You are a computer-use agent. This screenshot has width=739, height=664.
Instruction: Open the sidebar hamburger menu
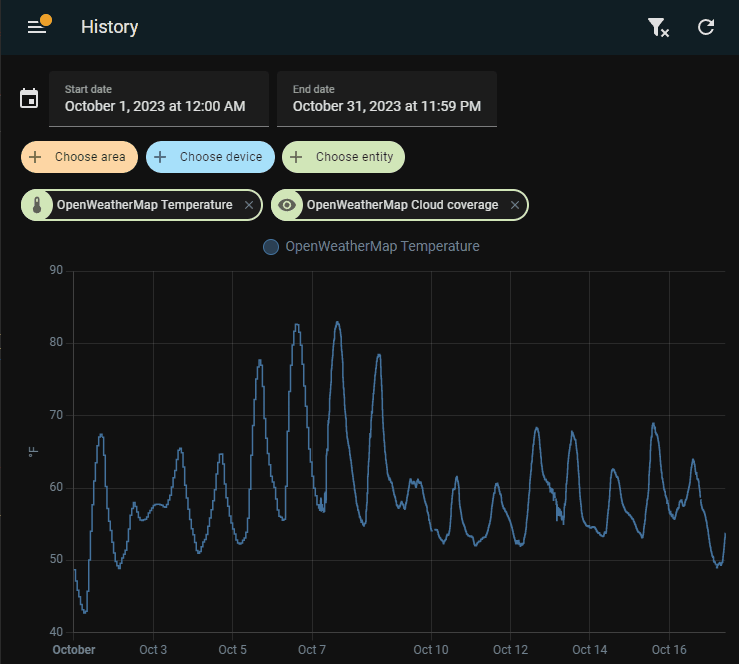pos(37,27)
